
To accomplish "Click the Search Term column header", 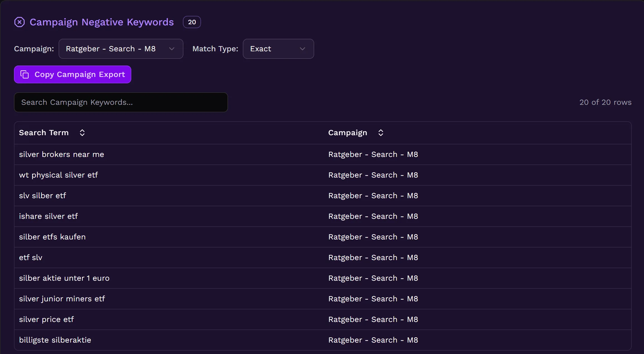I will point(44,133).
